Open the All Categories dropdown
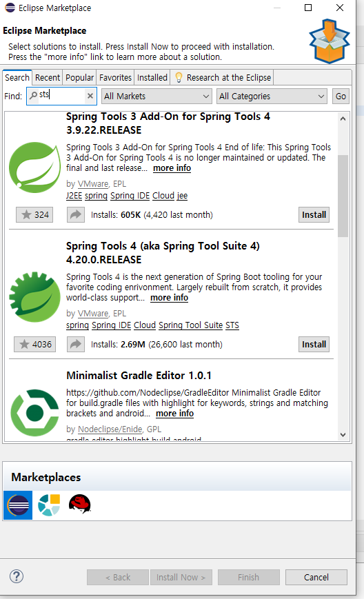The image size is (364, 599). click(272, 97)
